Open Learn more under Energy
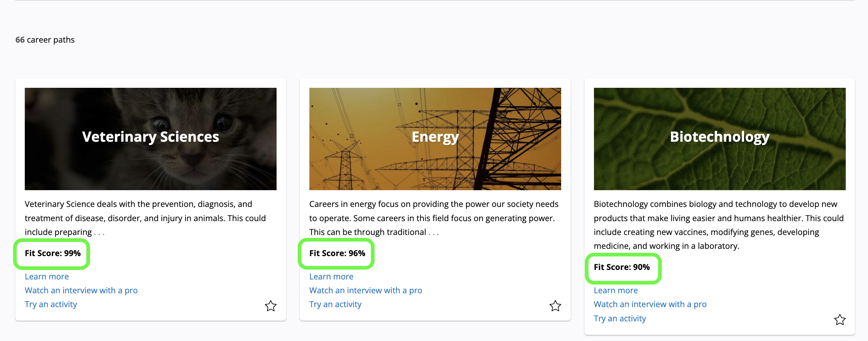 (331, 277)
